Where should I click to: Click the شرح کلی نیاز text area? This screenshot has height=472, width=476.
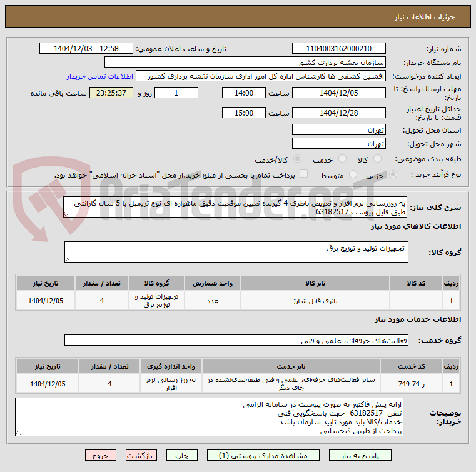(x=235, y=207)
